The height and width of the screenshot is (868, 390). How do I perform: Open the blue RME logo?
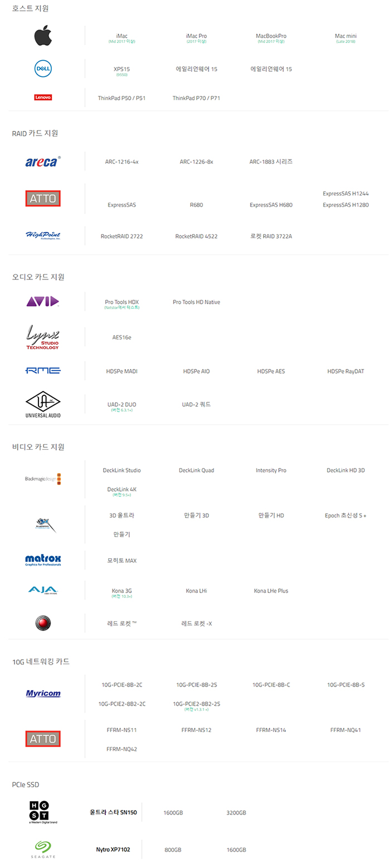(x=43, y=371)
